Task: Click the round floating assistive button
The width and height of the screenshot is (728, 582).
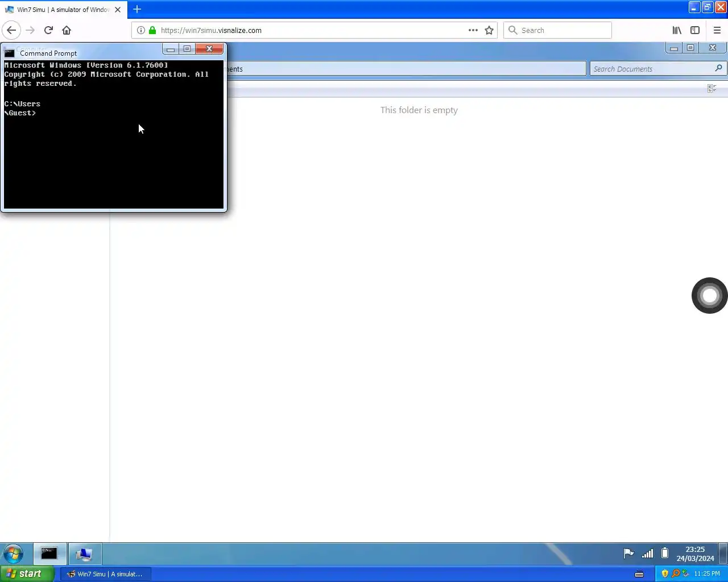Action: (710, 296)
